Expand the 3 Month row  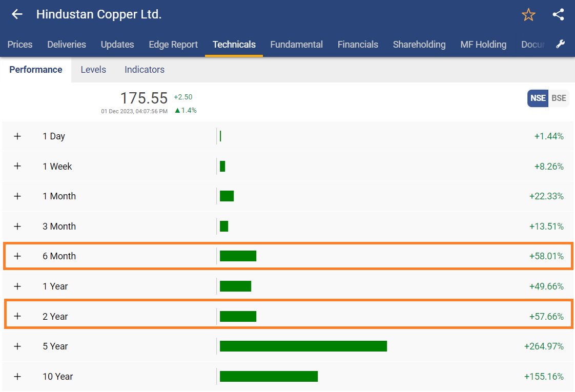coord(17,226)
